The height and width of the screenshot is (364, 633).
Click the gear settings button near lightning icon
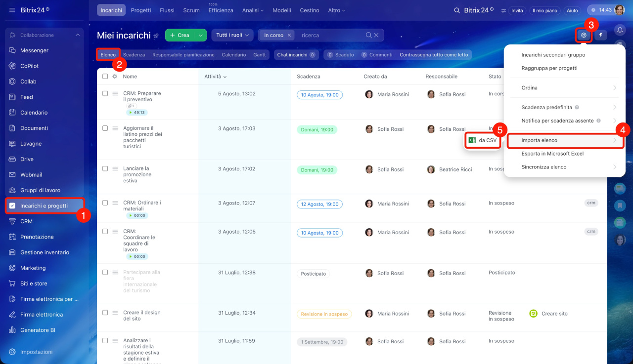tap(584, 35)
